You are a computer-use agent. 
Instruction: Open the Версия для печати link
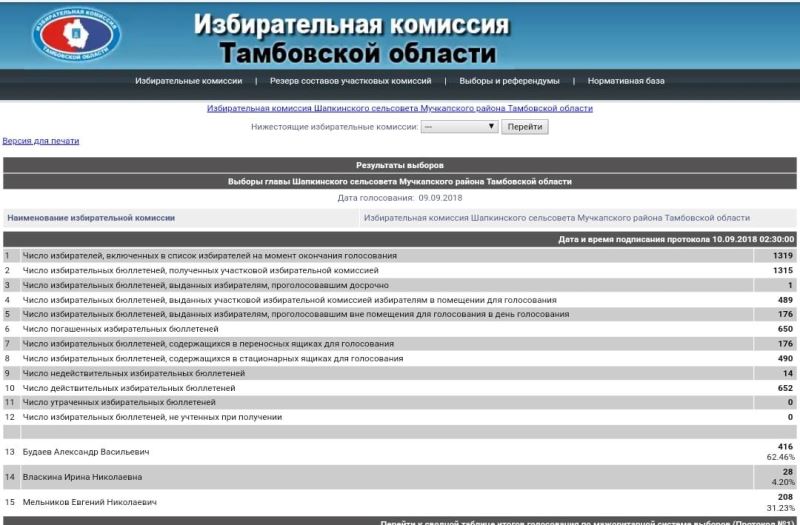pyautogui.click(x=41, y=141)
